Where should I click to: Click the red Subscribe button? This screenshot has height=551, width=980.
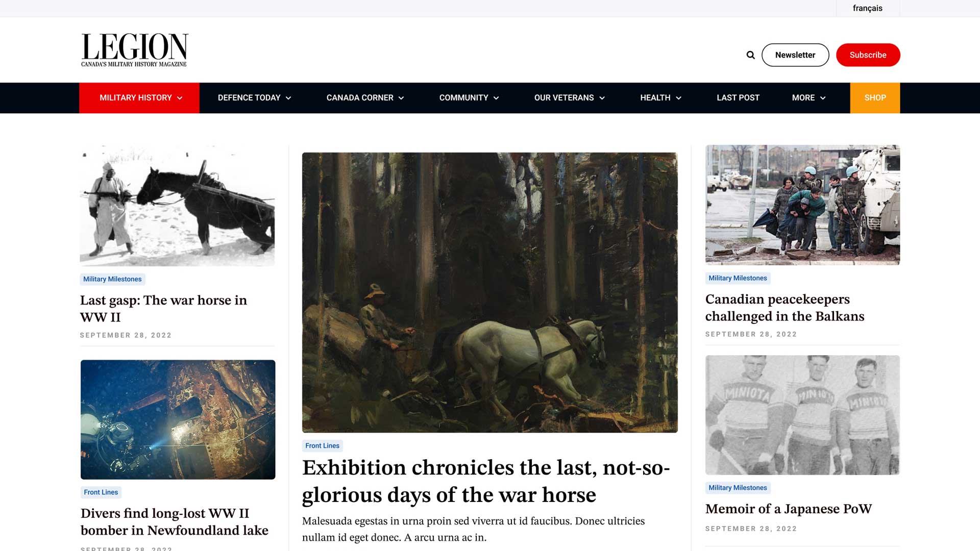click(x=868, y=55)
